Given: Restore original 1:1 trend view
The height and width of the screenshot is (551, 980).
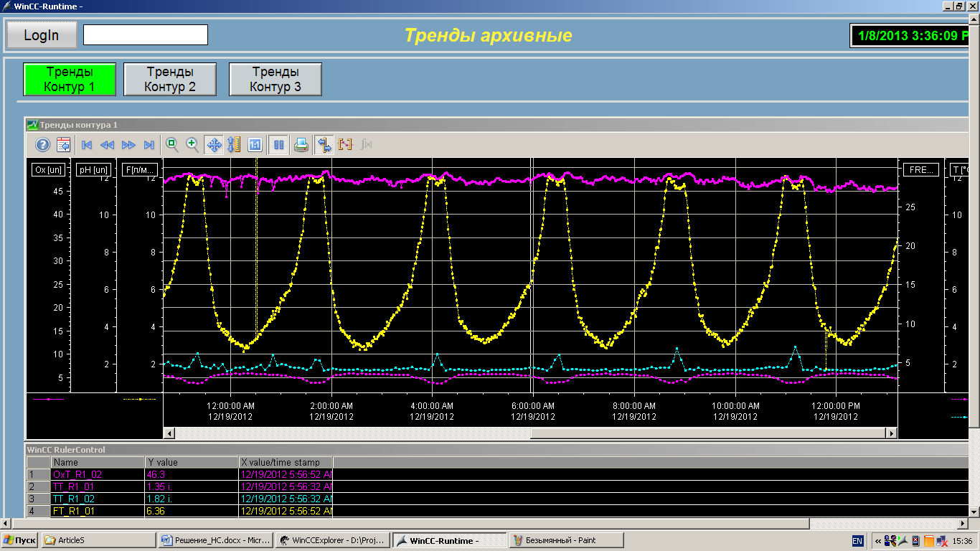Looking at the screenshot, I should pos(255,145).
